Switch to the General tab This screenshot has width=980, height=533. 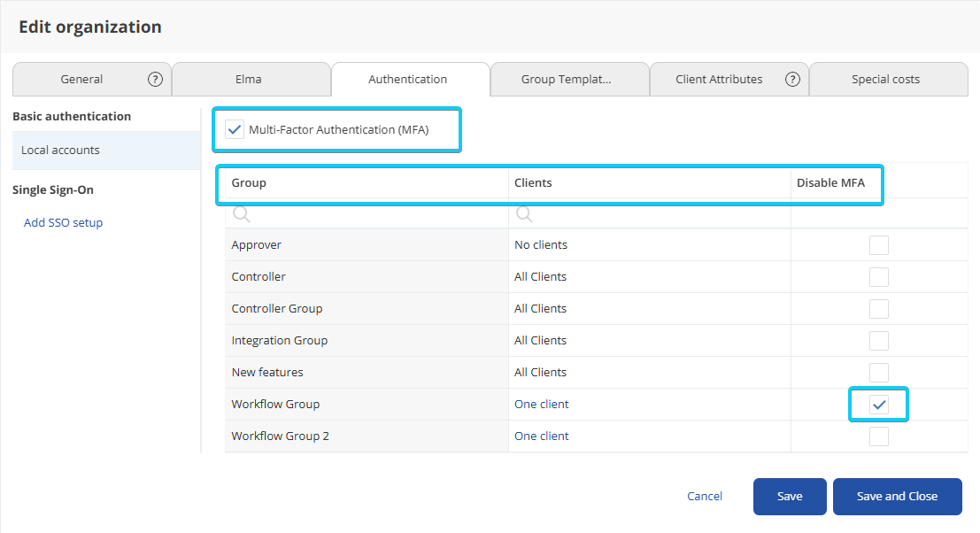tap(92, 80)
